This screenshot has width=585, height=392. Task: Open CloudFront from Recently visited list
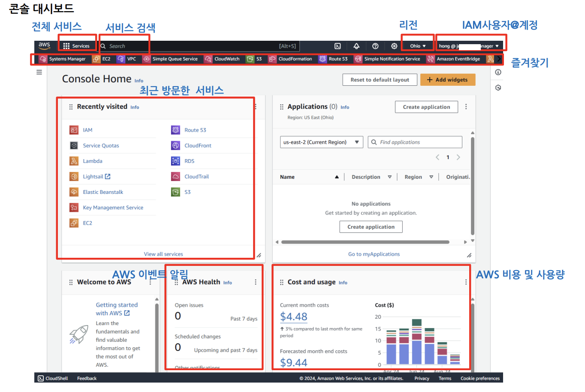click(198, 146)
